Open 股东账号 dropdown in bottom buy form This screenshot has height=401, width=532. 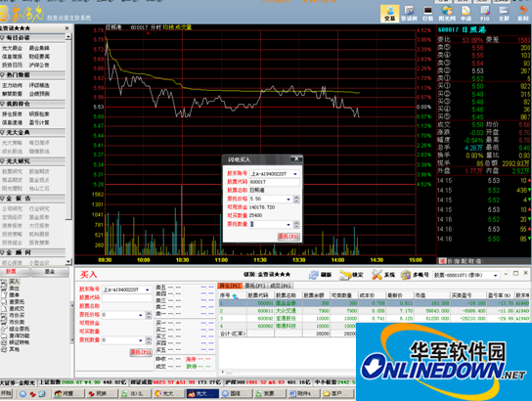click(x=148, y=290)
